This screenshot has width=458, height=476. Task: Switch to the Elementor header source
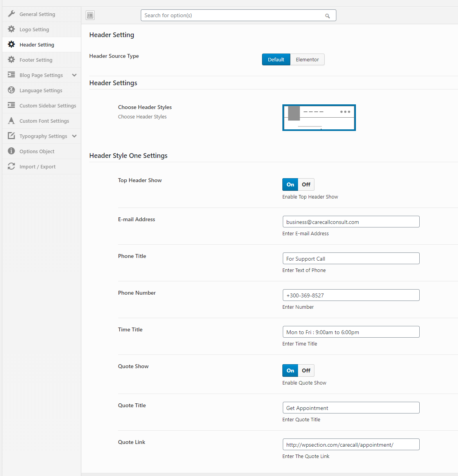(x=307, y=59)
